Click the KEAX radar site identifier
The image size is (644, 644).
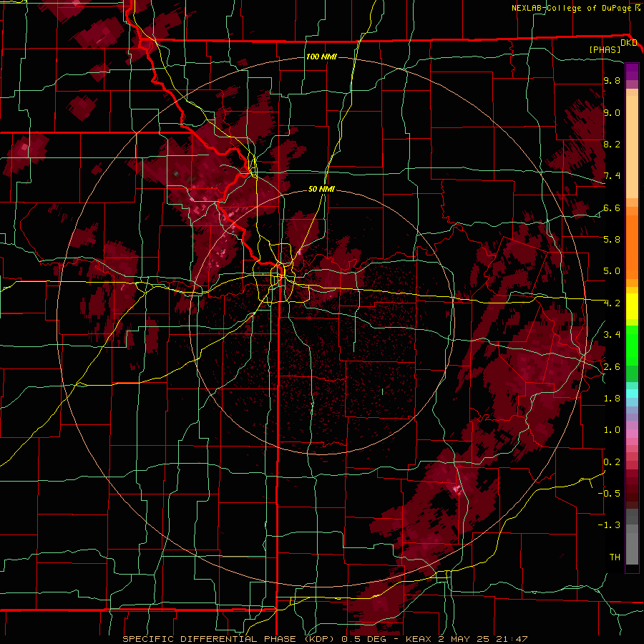pyautogui.click(x=418, y=639)
